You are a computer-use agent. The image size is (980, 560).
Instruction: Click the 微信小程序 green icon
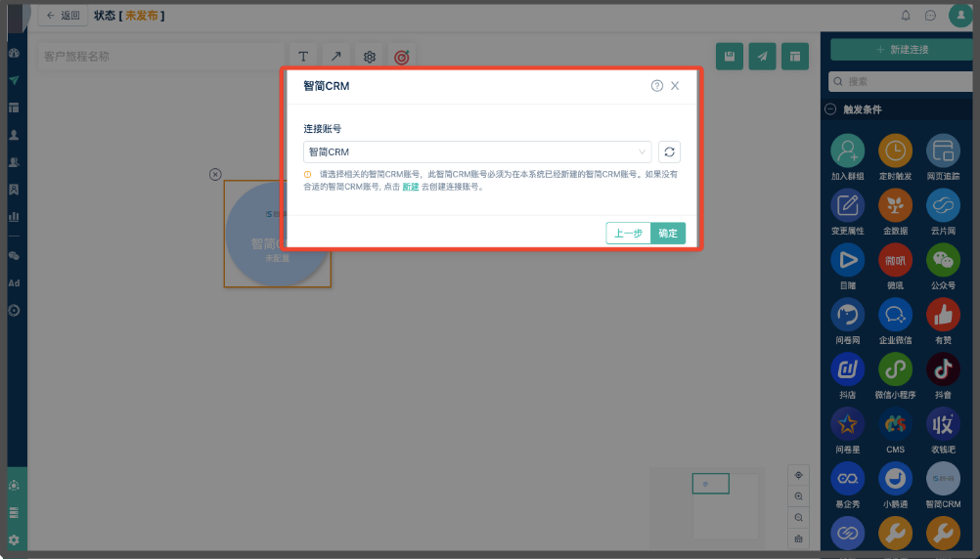(x=895, y=369)
